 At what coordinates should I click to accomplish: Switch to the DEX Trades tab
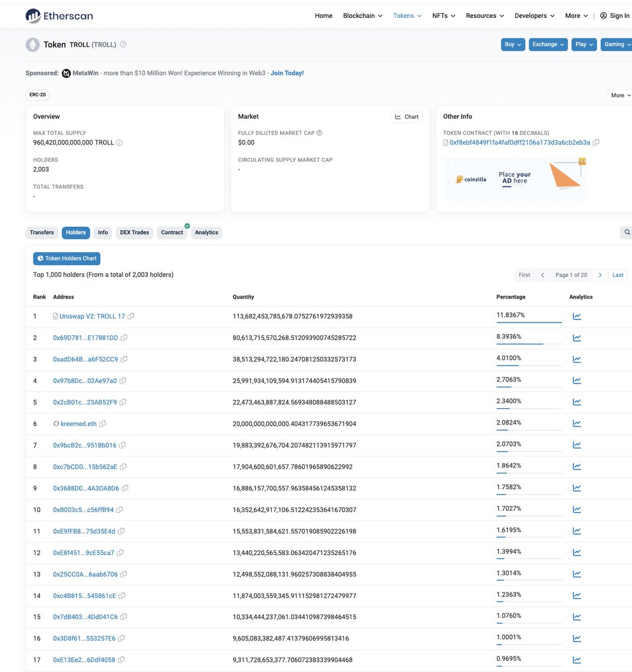[x=134, y=232]
